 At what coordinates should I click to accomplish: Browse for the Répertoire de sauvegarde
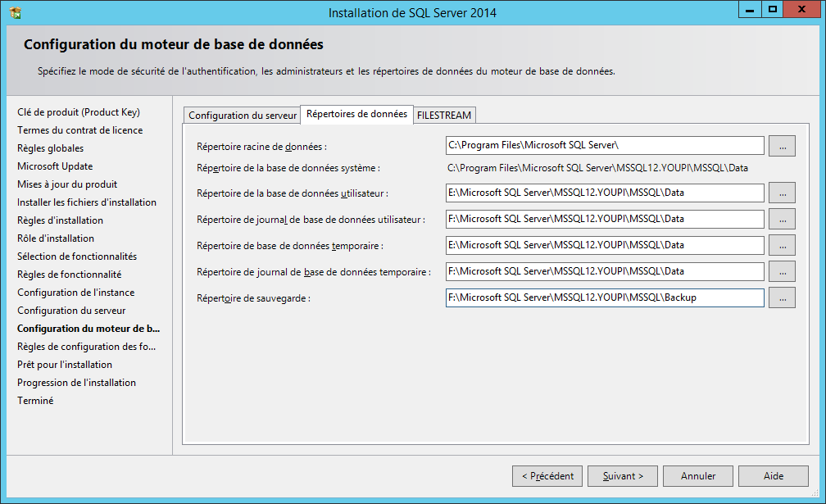pyautogui.click(x=782, y=298)
